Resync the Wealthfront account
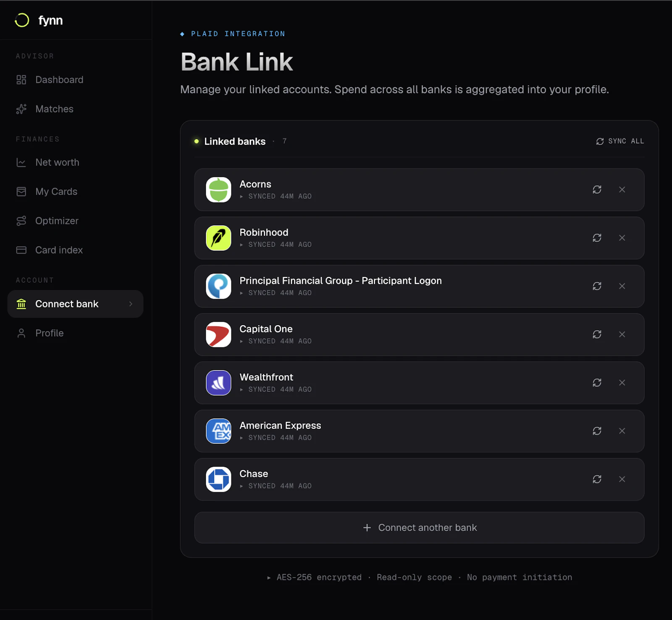Screen dimensions: 672x620 pos(597,383)
